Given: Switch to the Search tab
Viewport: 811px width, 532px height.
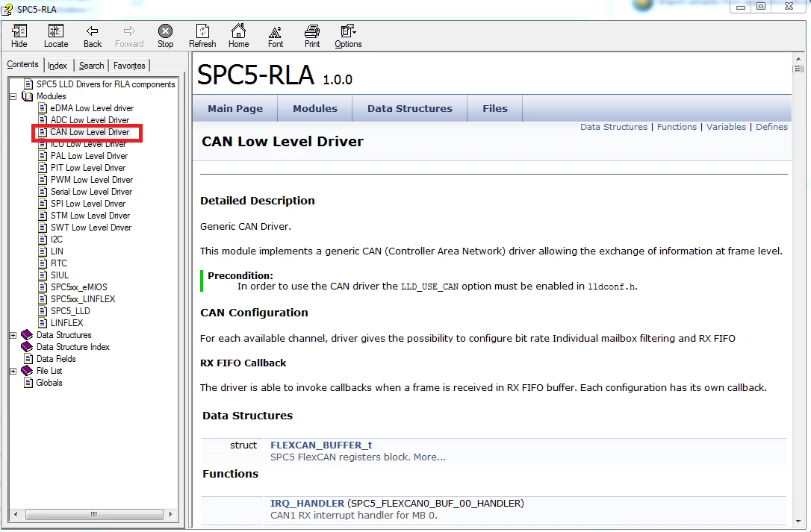Looking at the screenshot, I should click(x=91, y=66).
